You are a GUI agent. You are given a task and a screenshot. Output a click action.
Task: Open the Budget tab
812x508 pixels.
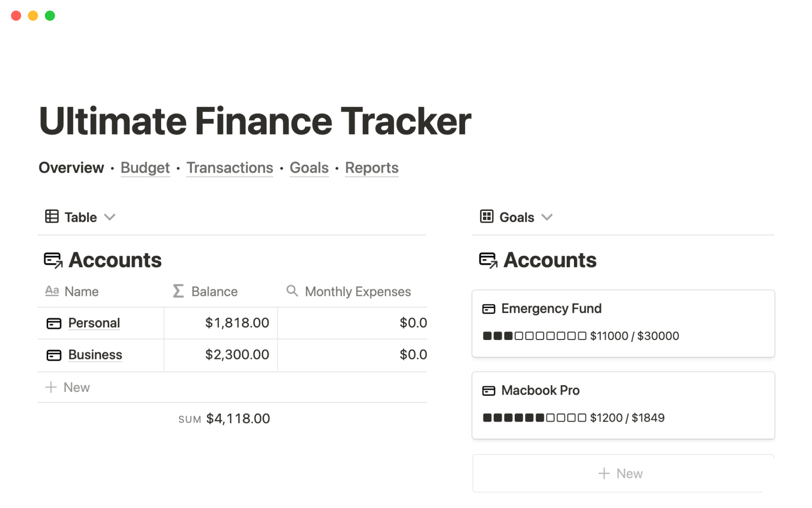tap(145, 168)
